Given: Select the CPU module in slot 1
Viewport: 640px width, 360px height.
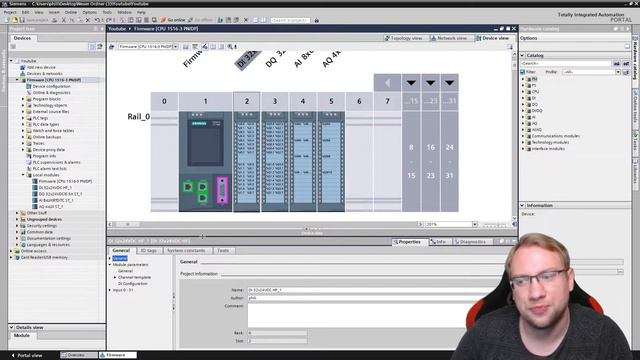Looking at the screenshot, I should pos(205,161).
